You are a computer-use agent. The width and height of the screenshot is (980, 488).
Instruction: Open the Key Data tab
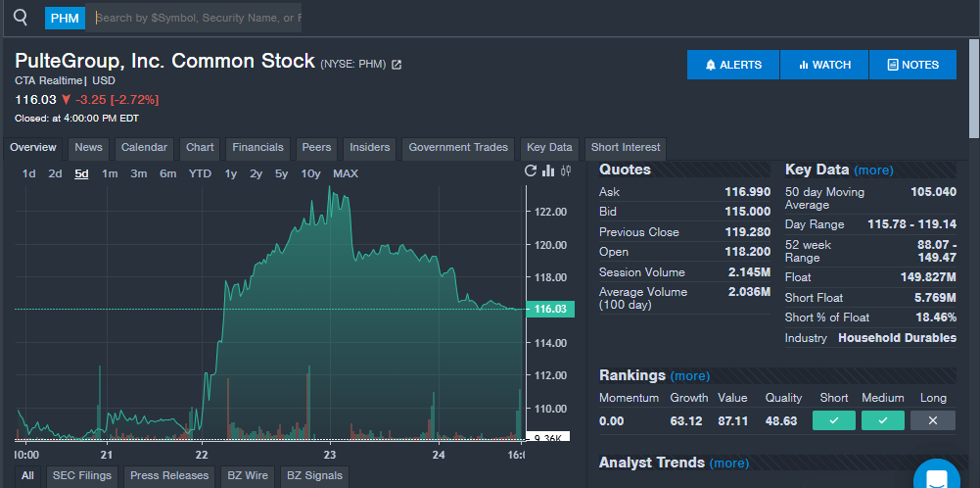549,148
